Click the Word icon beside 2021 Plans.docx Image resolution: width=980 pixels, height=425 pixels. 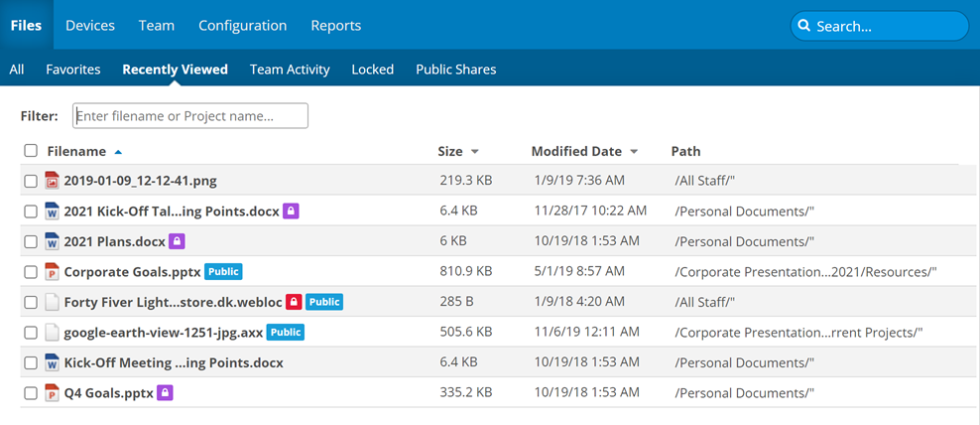tap(54, 241)
